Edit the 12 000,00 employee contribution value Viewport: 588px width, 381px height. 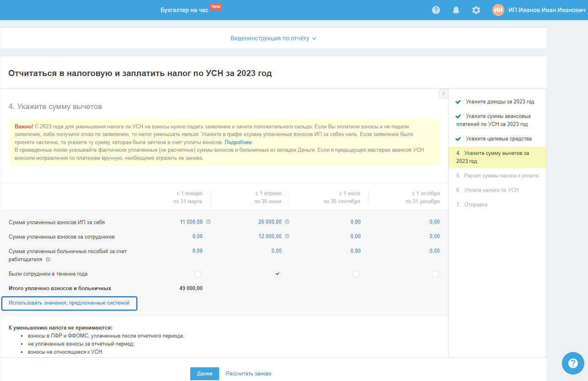[270, 237]
